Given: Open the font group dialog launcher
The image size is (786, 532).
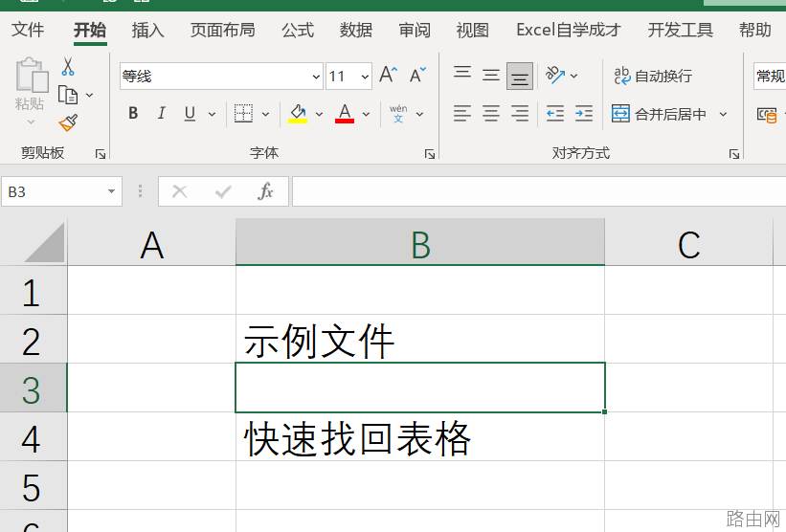Looking at the screenshot, I should tap(430, 154).
